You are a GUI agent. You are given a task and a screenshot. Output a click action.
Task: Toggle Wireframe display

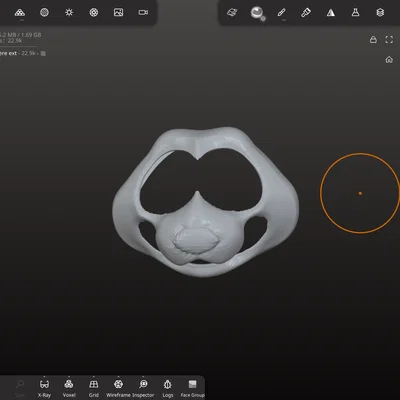[118, 388]
